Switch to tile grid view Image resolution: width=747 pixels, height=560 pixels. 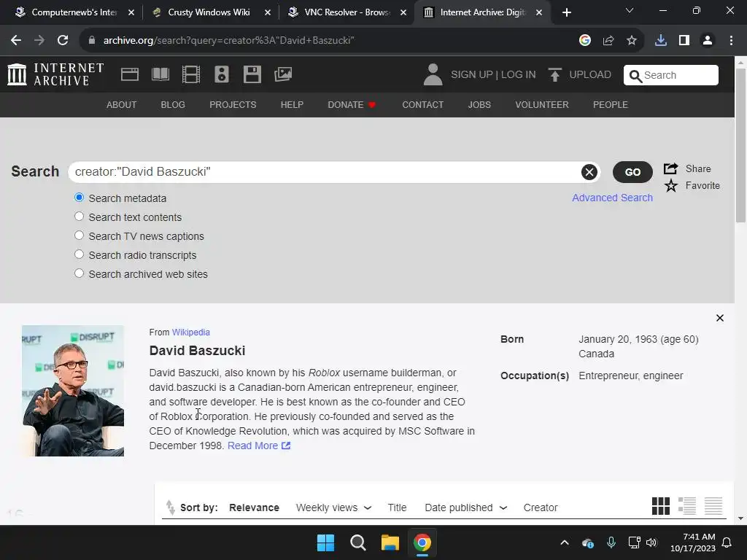coord(661,506)
